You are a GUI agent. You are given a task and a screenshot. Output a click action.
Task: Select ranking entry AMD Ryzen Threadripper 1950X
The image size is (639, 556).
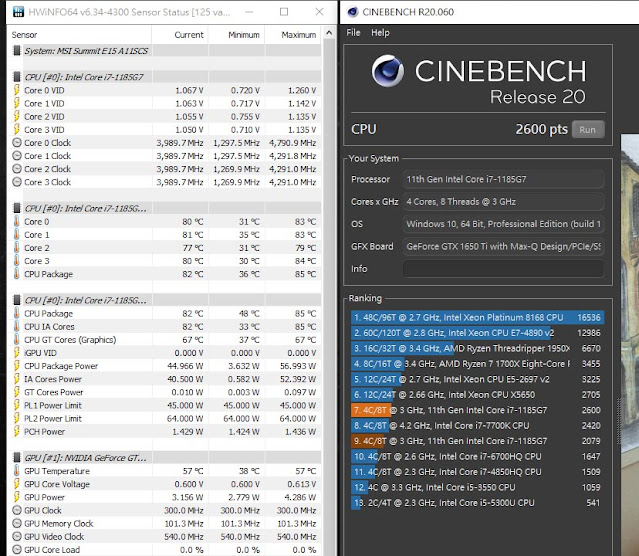[x=477, y=349]
